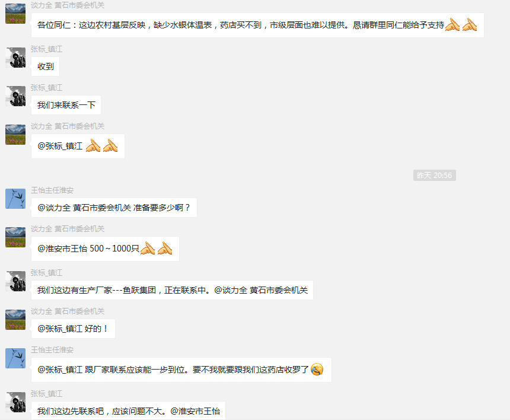Click the laughing-crying emoji after 收罗了

coord(317,369)
